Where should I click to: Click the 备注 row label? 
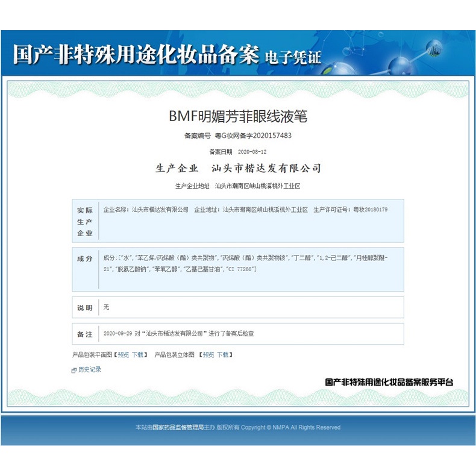[x=85, y=334]
